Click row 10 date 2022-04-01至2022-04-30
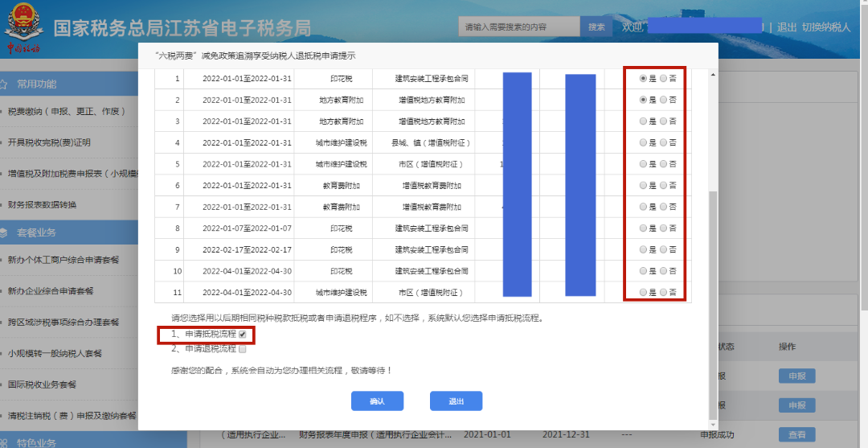This screenshot has width=868, height=448. click(247, 271)
